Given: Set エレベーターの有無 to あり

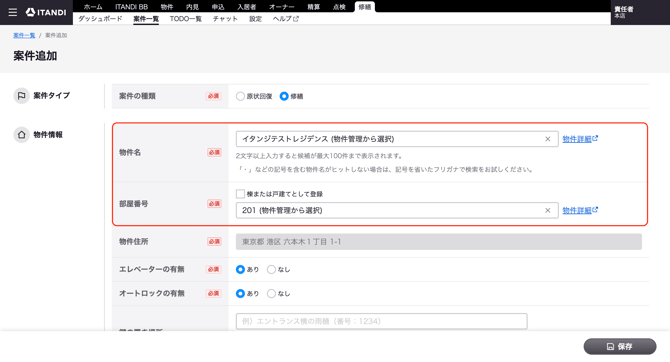Looking at the screenshot, I should tap(240, 269).
